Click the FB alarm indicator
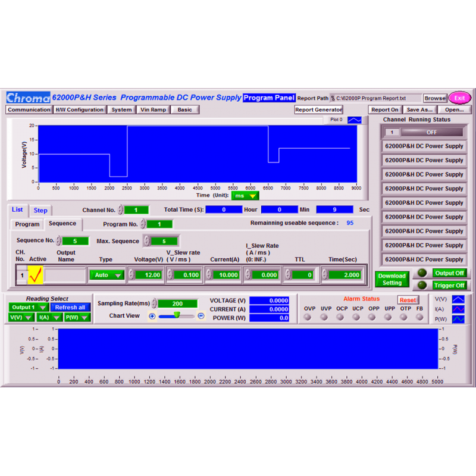This screenshot has width=476, height=476. [419, 317]
